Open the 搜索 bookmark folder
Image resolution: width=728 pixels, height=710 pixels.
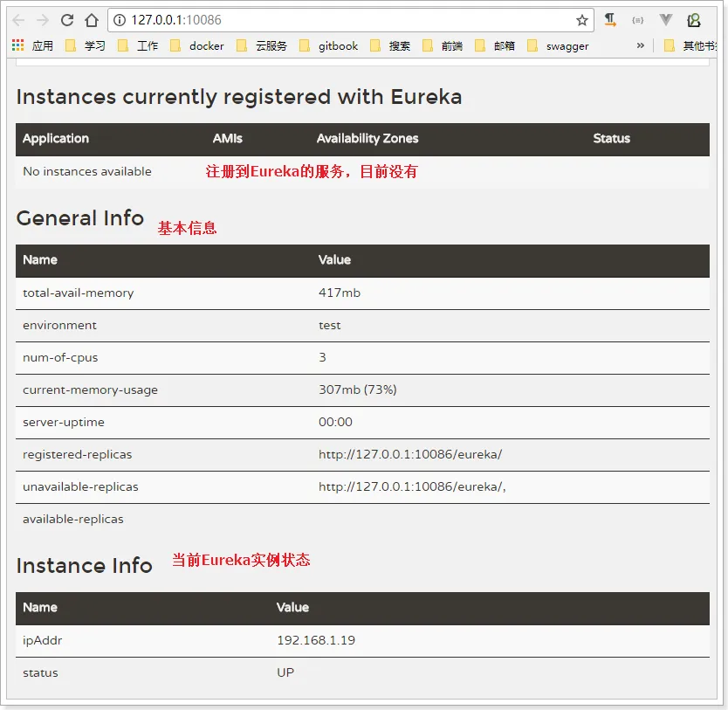[x=390, y=45]
